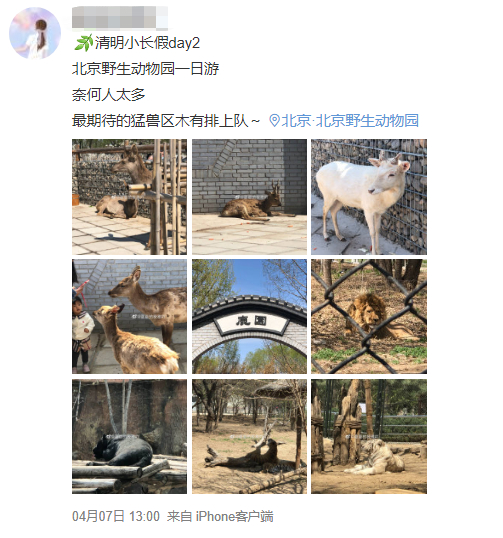Open the two deer by bamboo fence photo
Viewport: 503px width, 538px height.
tap(129, 197)
